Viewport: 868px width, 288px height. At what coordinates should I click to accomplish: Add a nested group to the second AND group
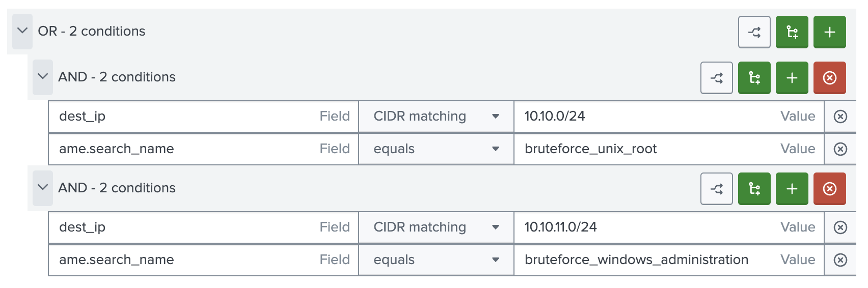click(x=754, y=189)
